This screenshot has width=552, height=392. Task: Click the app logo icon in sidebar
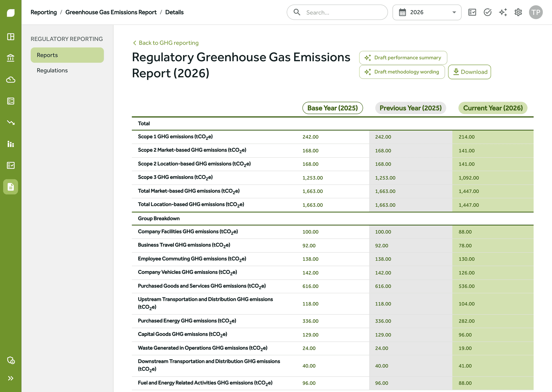point(11,13)
